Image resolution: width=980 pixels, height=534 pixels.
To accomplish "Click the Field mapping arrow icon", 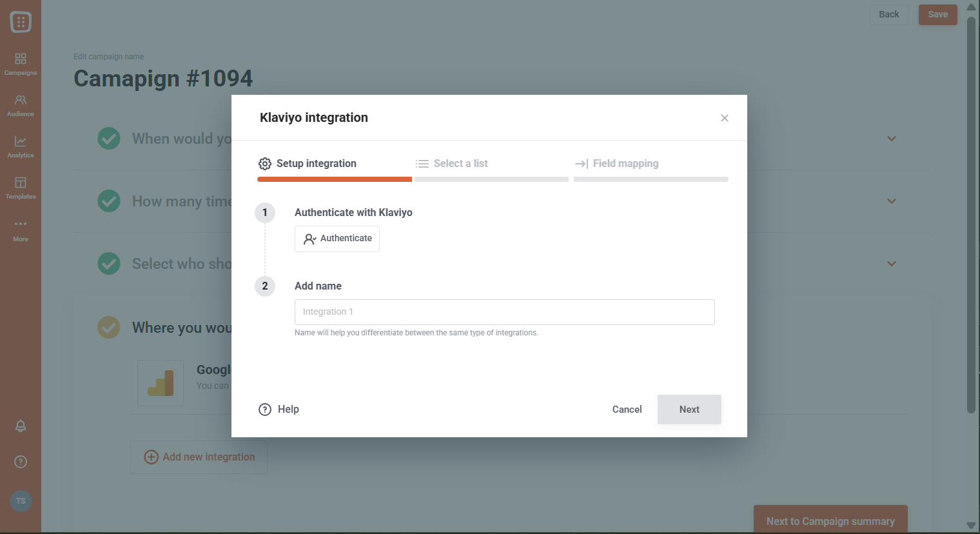I will point(582,164).
